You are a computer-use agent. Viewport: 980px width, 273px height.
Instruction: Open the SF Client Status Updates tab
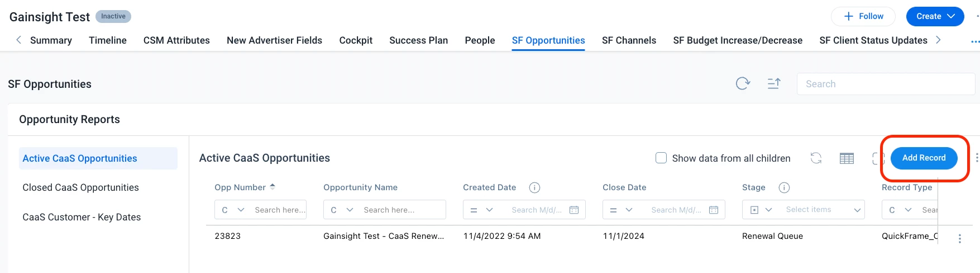pyautogui.click(x=873, y=40)
